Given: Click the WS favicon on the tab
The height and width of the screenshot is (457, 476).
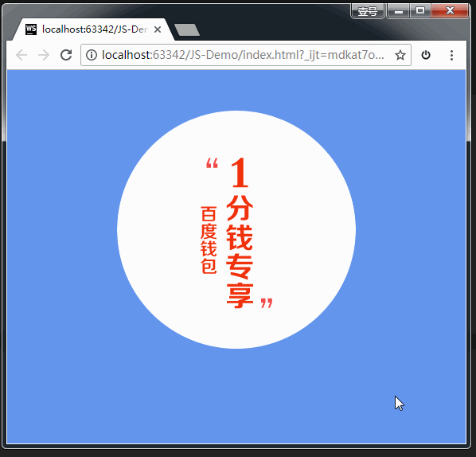Looking at the screenshot, I should (x=31, y=29).
